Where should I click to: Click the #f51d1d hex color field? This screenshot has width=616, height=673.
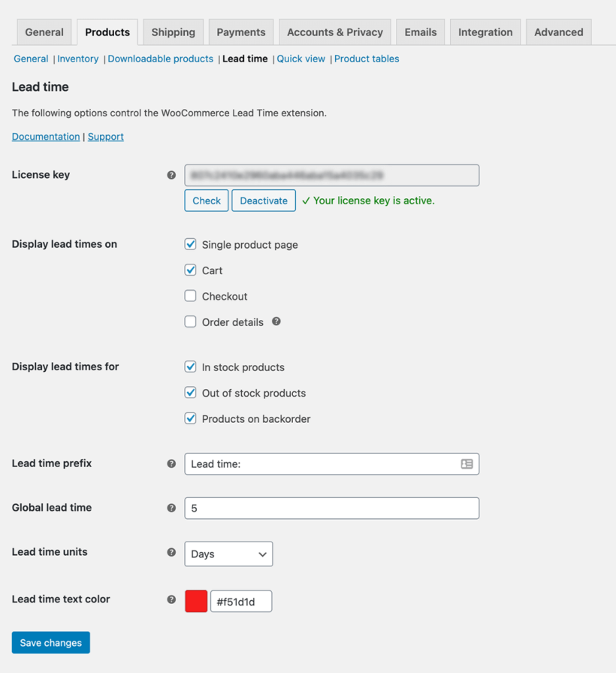[x=241, y=602]
